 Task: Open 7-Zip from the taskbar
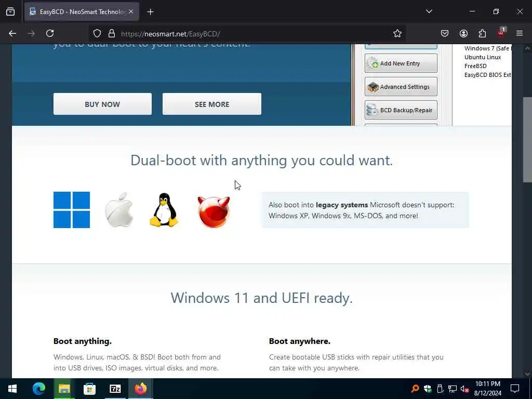115,389
